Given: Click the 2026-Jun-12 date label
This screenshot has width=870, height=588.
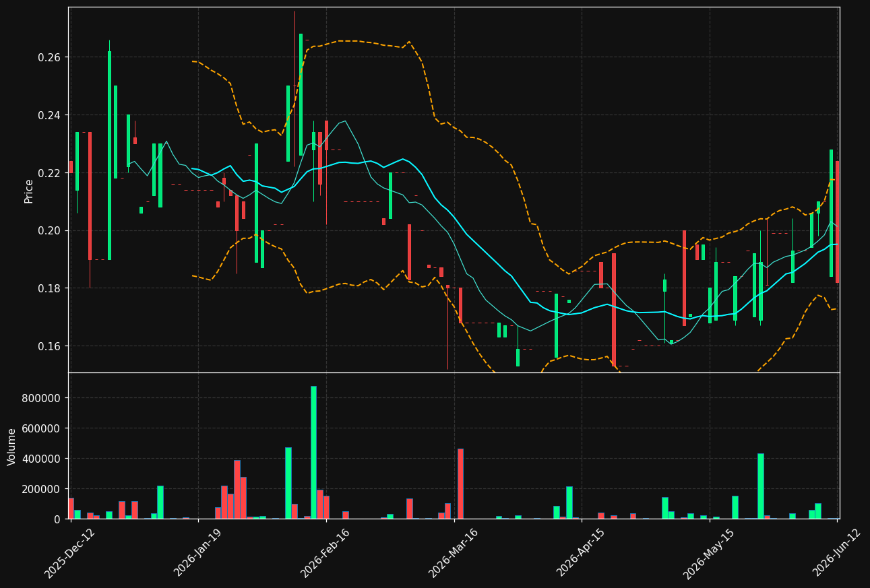Looking at the screenshot, I should (x=836, y=553).
